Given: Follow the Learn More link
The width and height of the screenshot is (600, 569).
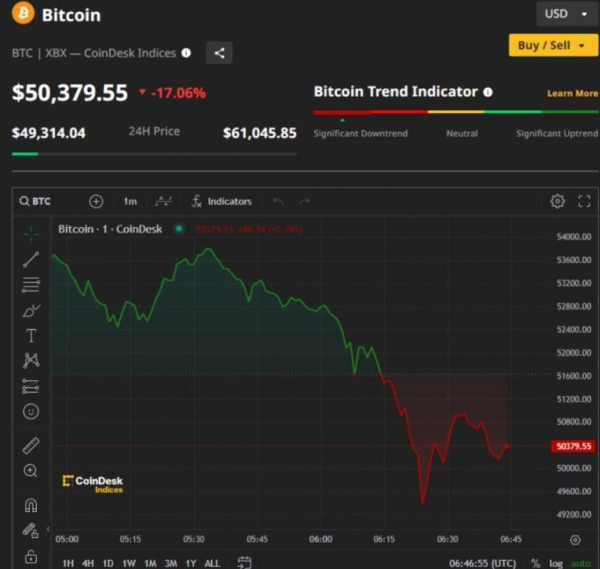Looking at the screenshot, I should coord(572,93).
